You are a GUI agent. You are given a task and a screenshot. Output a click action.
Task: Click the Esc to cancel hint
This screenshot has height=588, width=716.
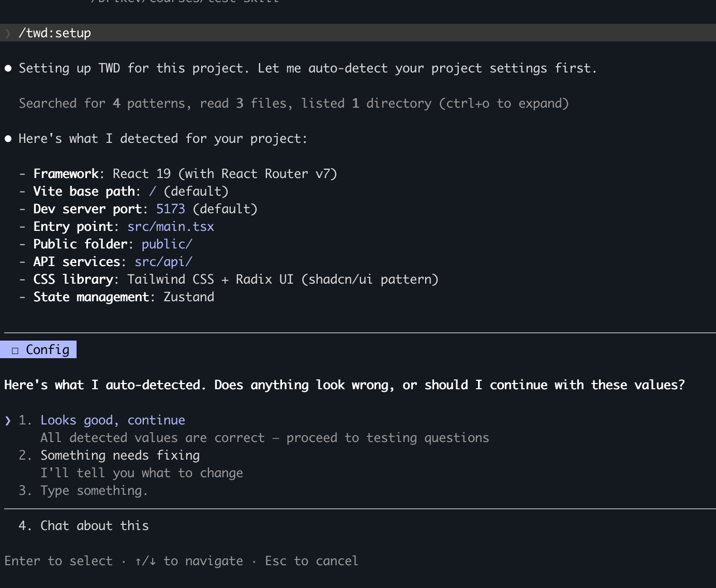point(311,561)
